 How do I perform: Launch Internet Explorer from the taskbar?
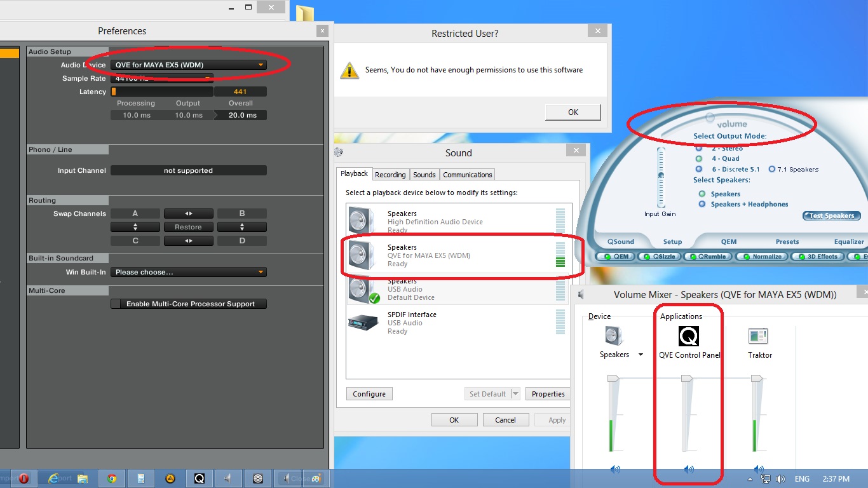53,478
